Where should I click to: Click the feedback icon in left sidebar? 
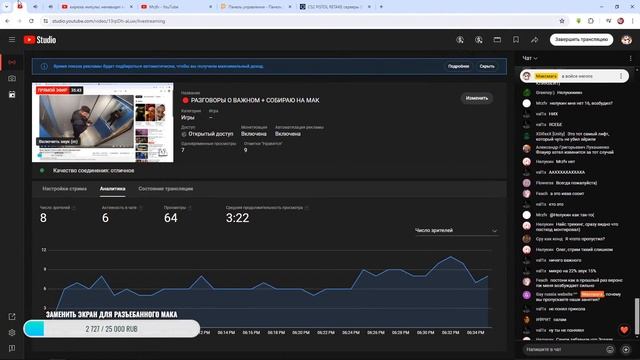[x=12, y=348]
